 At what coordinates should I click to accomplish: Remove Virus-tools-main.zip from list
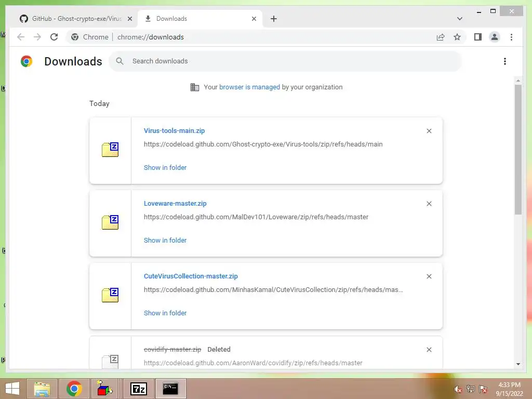coord(429,131)
